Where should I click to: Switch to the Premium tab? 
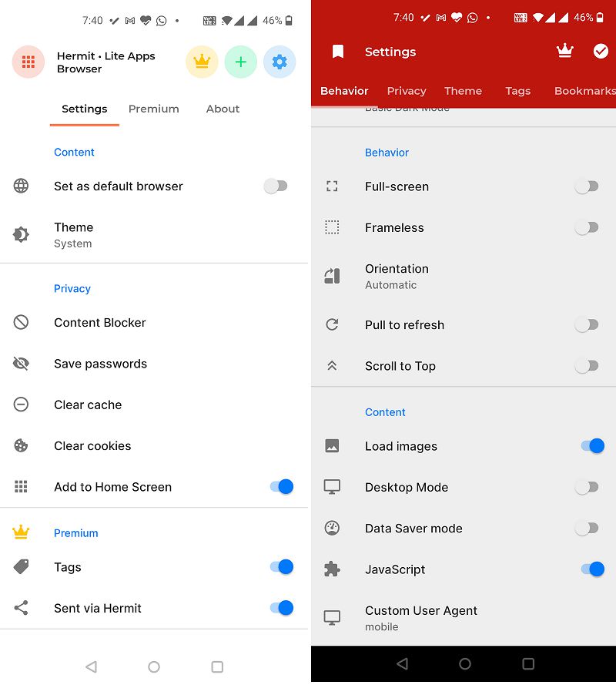(x=153, y=109)
